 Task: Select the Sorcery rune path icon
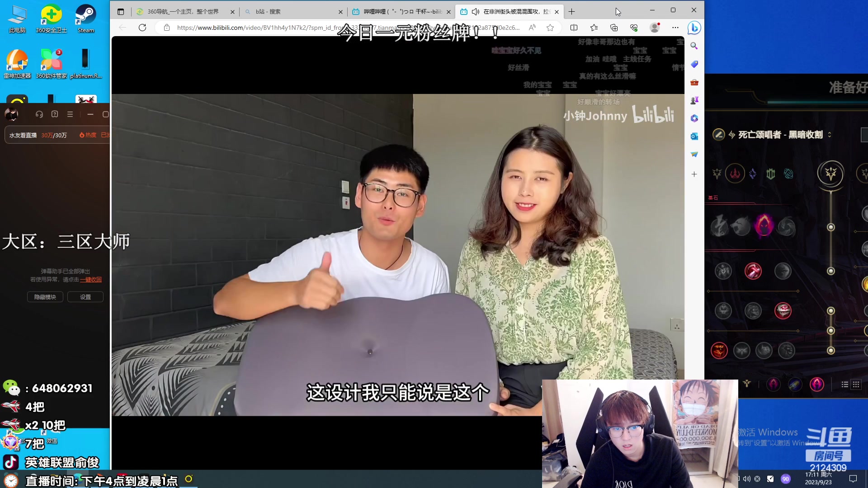coord(753,174)
